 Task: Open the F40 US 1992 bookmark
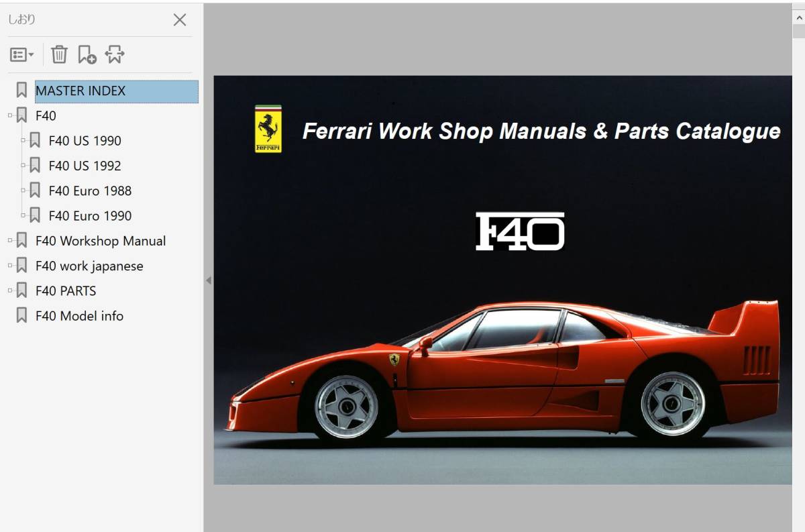tap(85, 166)
